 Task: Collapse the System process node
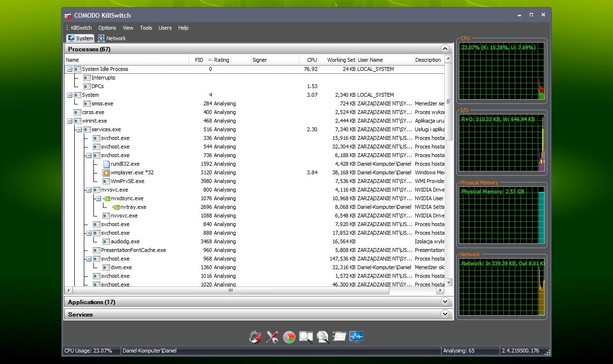(x=69, y=95)
